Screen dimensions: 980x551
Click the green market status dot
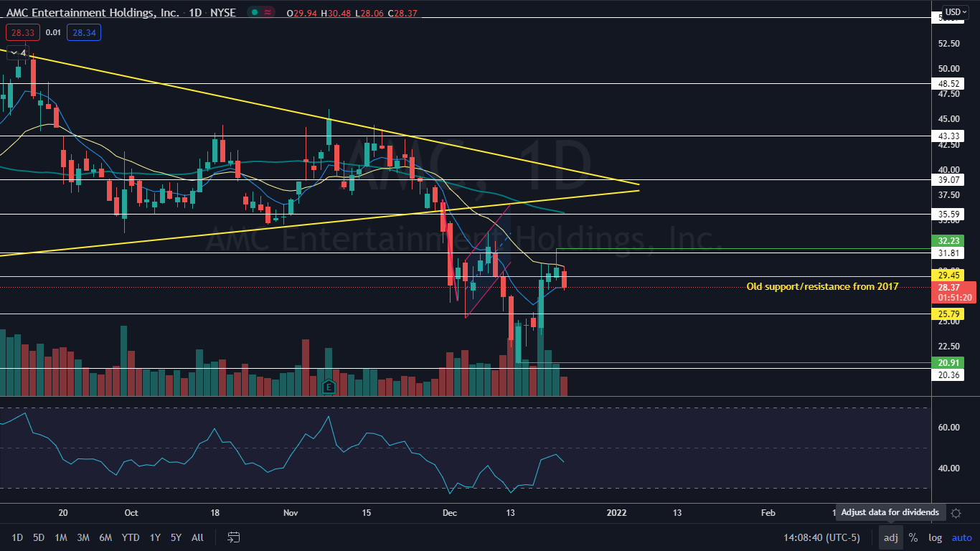(x=255, y=12)
